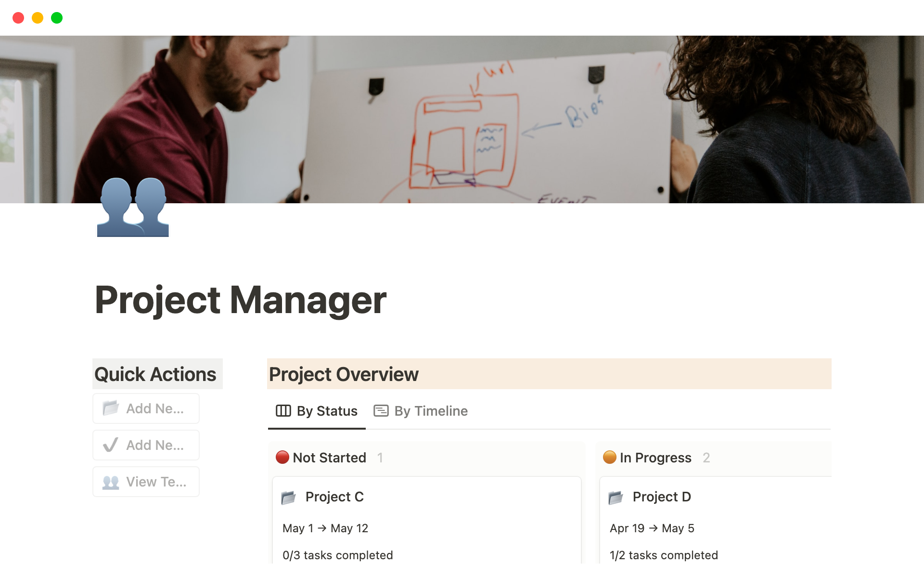
Task: Click the folder icon next to Project C
Action: click(288, 497)
